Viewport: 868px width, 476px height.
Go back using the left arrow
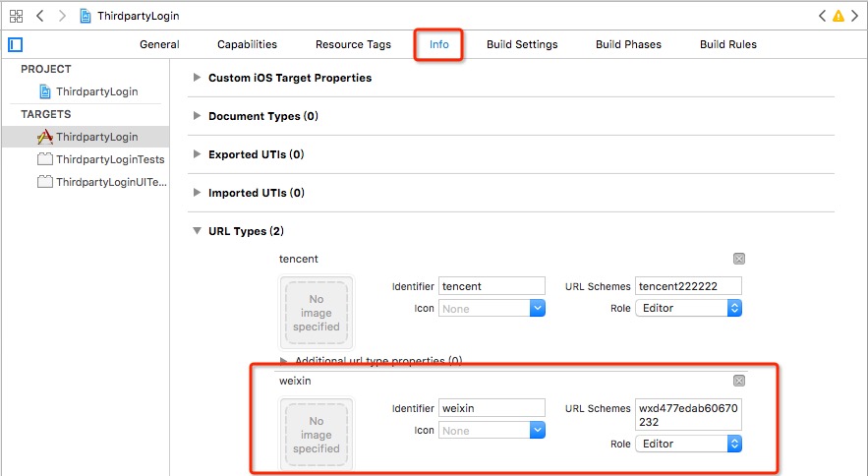(x=40, y=17)
